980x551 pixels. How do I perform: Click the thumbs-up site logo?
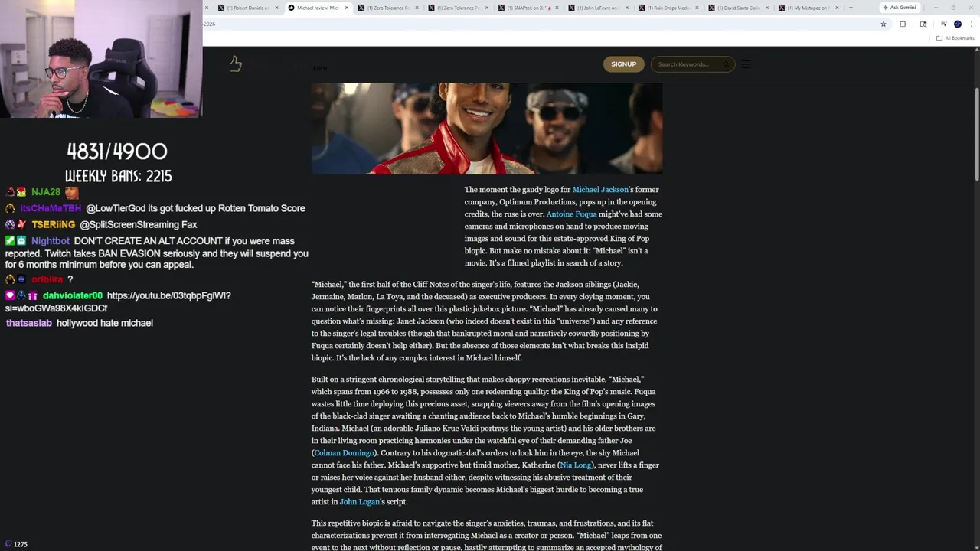tap(236, 64)
